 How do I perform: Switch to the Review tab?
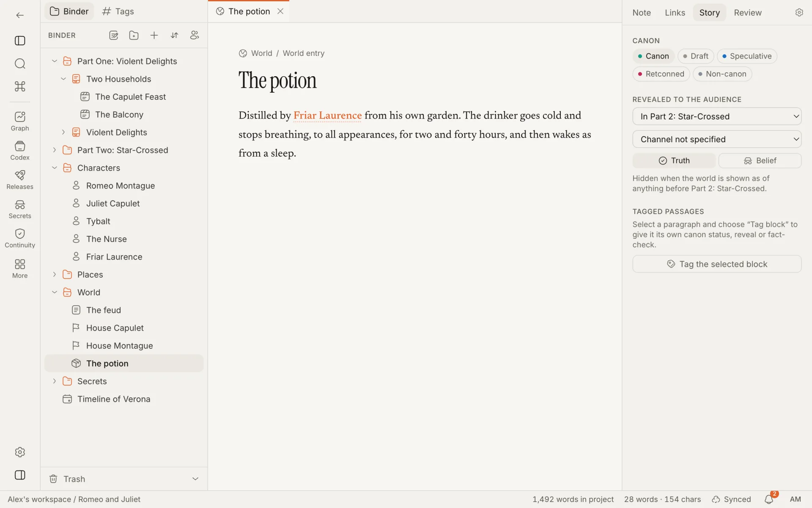point(747,13)
